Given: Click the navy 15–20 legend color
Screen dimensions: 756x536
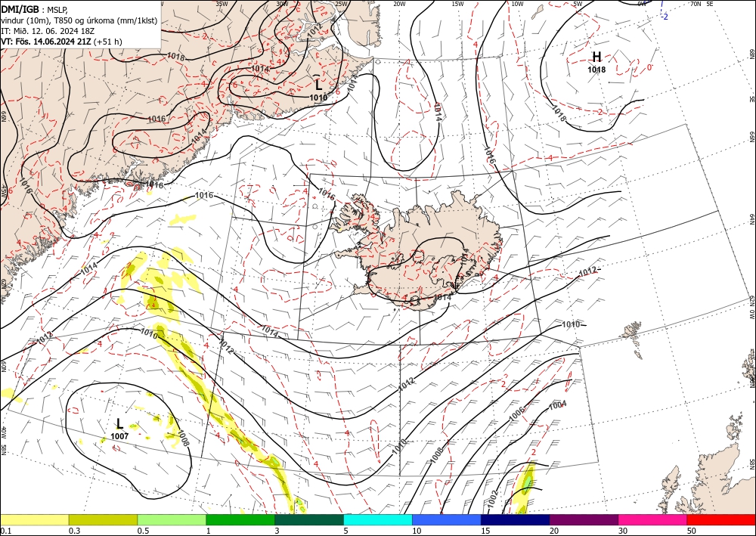Looking at the screenshot, I should click(516, 519).
